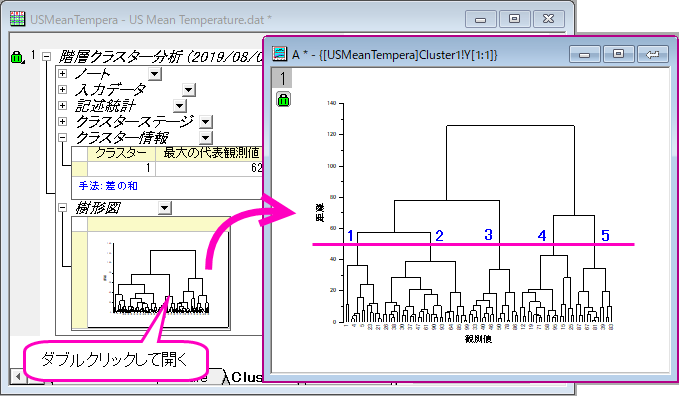
Task: Click the クラスター情報 section title
Action: (122, 138)
